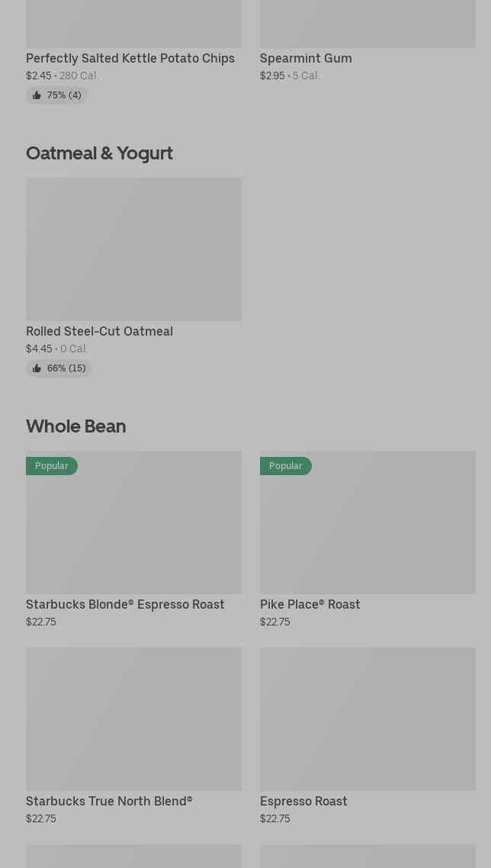Click Espresso Roast product image

[x=367, y=719]
